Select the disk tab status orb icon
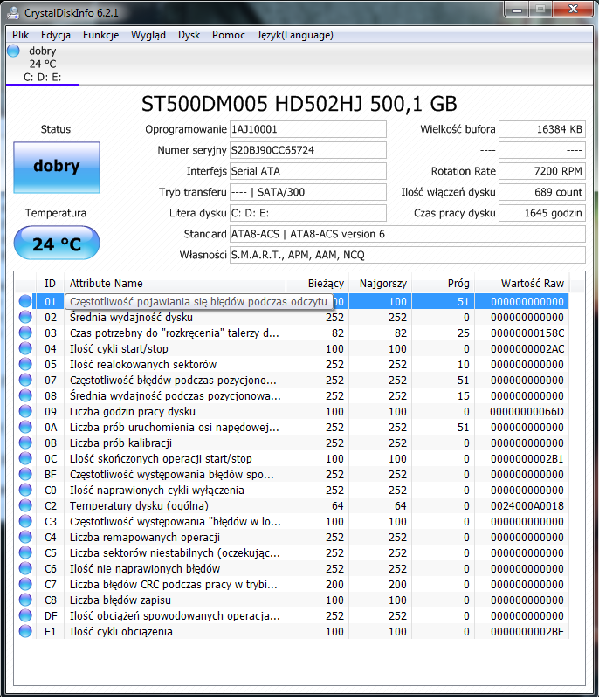This screenshot has height=700, width=599. (x=13, y=51)
